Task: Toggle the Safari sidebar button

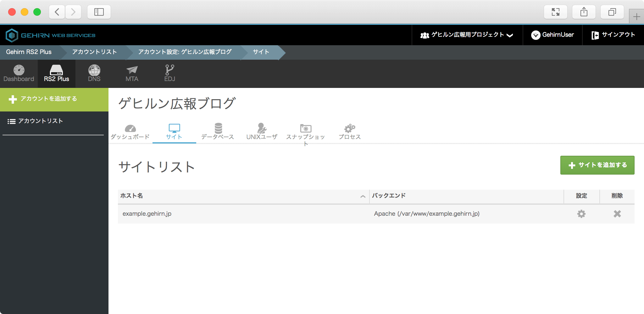Action: coord(99,12)
